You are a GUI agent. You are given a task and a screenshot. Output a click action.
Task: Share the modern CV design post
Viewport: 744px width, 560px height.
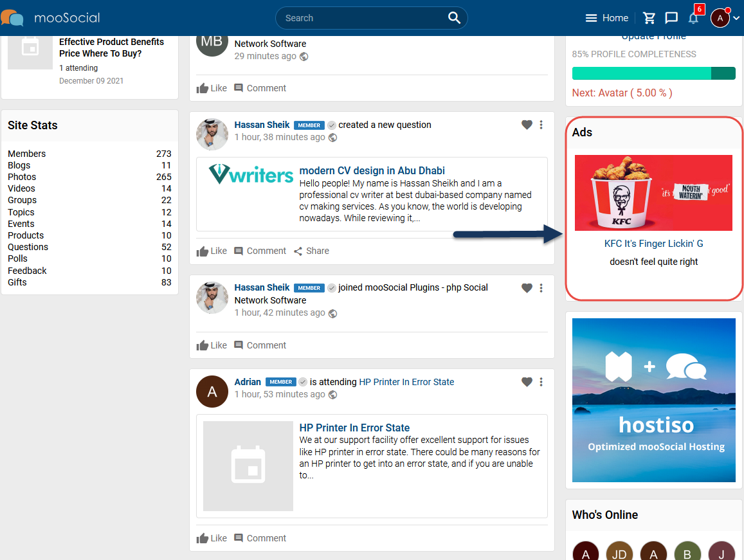tap(311, 251)
